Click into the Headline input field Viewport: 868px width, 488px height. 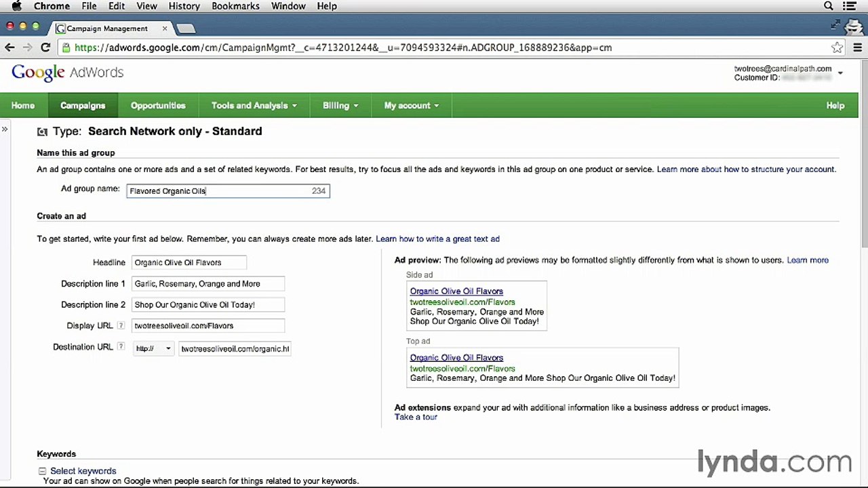[189, 262]
